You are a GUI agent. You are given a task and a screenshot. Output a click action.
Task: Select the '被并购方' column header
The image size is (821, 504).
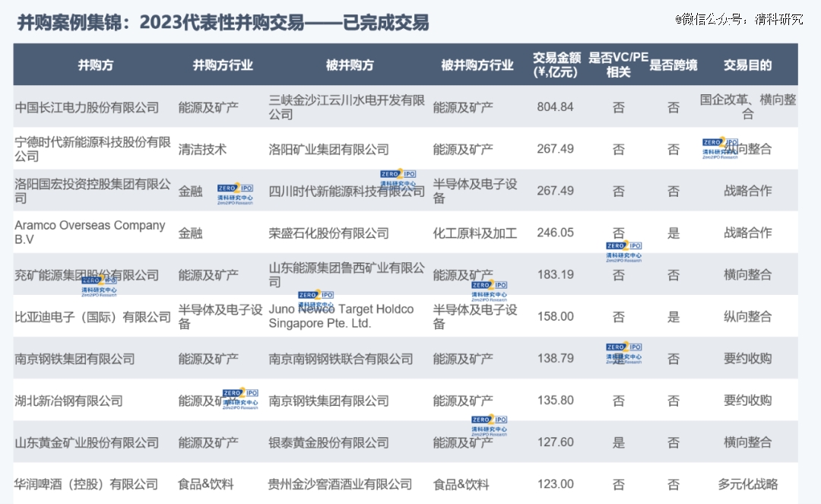point(350,65)
